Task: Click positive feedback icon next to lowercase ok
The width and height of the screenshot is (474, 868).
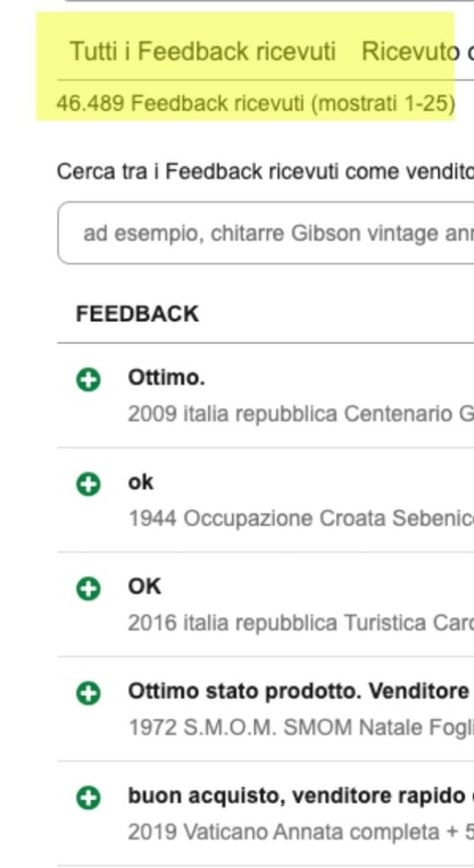Action: pyautogui.click(x=88, y=484)
